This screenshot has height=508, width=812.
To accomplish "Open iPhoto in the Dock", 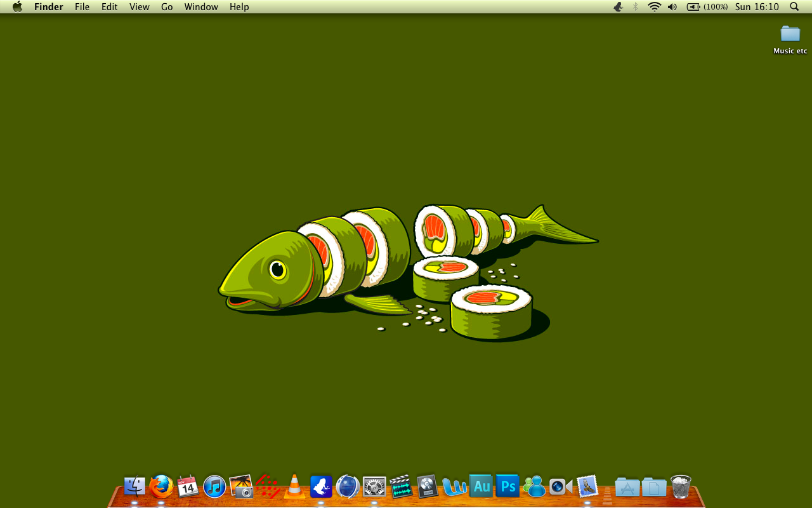I will tap(241, 487).
